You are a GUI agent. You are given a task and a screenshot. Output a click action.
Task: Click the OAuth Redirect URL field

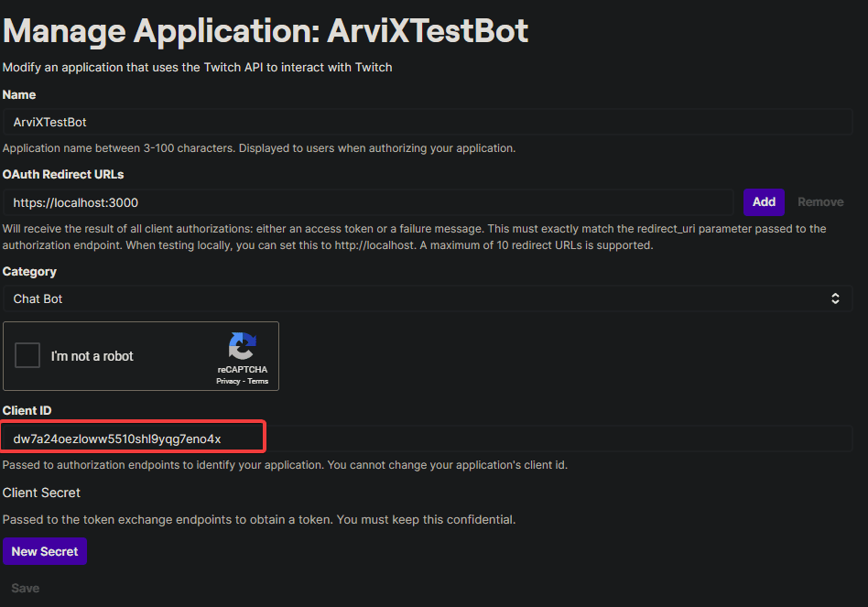tap(368, 202)
